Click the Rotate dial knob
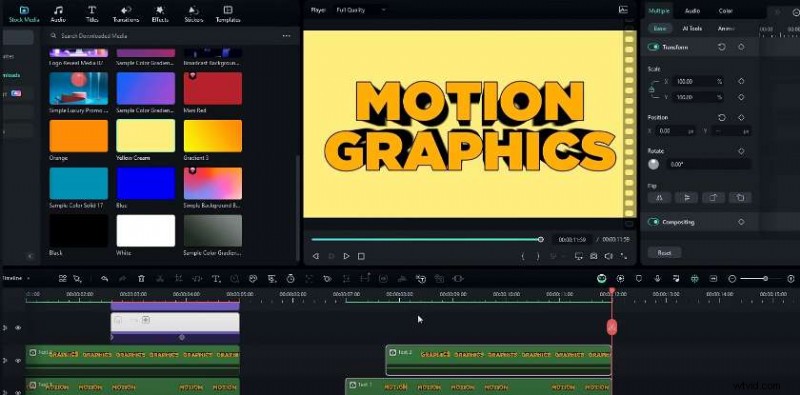The width and height of the screenshot is (800, 395). [654, 164]
